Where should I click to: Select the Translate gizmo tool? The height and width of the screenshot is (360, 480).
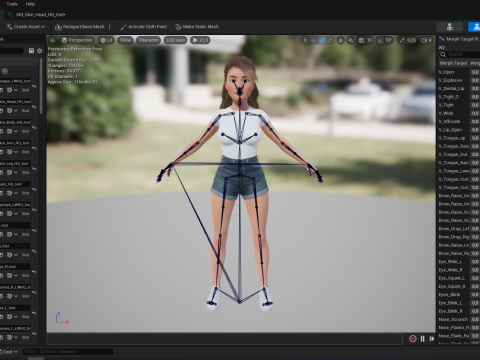click(x=313, y=40)
